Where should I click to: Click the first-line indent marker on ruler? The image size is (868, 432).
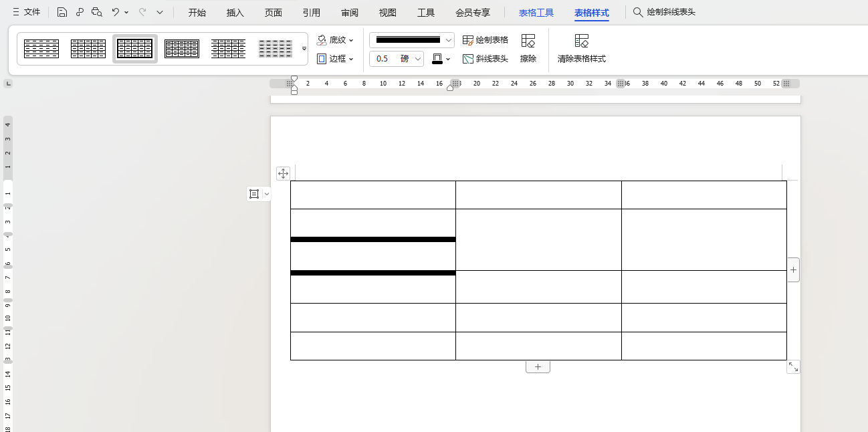point(294,79)
